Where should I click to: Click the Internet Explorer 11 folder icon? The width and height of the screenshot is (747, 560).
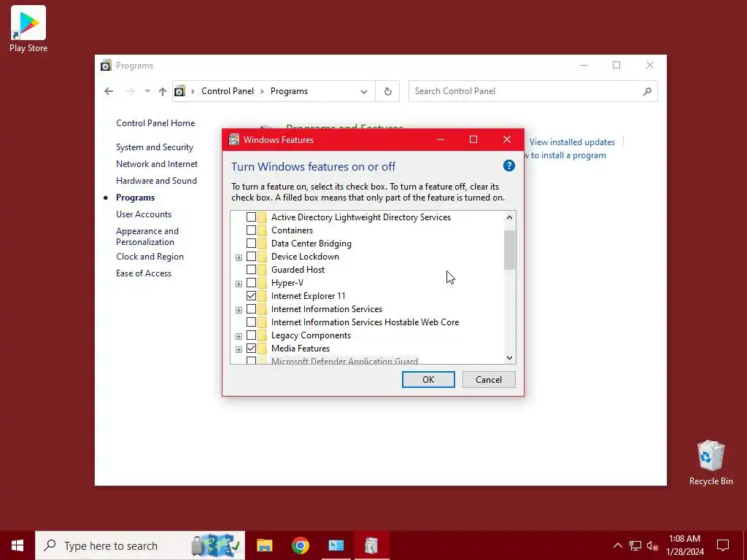coord(262,296)
